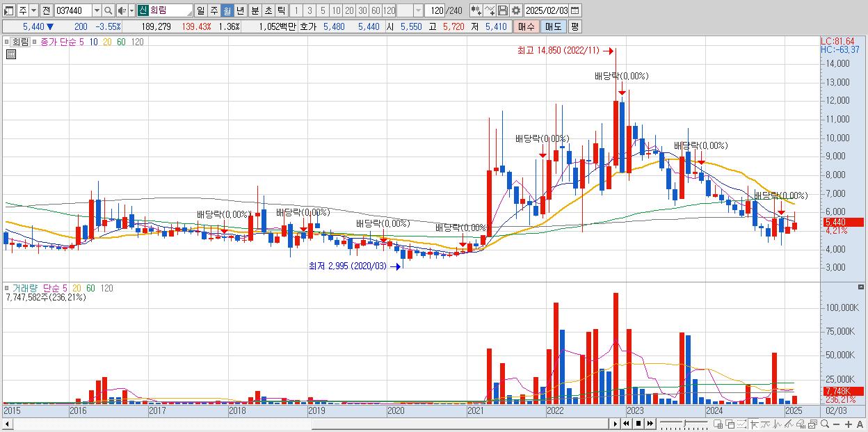Click the play button in bottom replay controls
The height and width of the screenshot is (432, 868).
pos(615,424)
